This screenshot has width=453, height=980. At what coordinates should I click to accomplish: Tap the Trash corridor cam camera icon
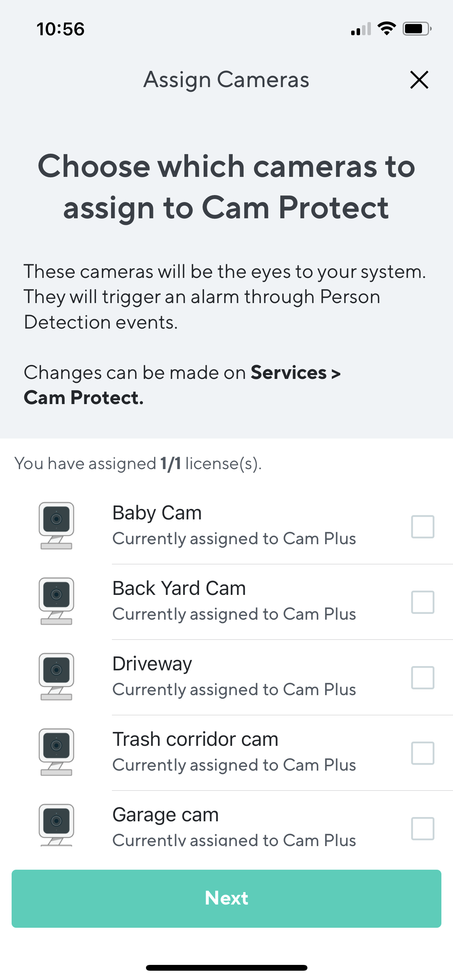tap(57, 752)
